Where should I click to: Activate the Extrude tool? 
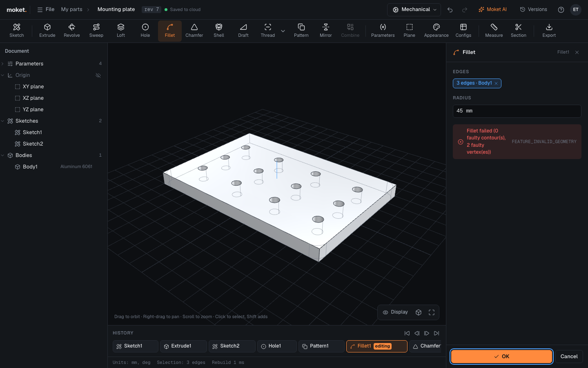point(47,31)
